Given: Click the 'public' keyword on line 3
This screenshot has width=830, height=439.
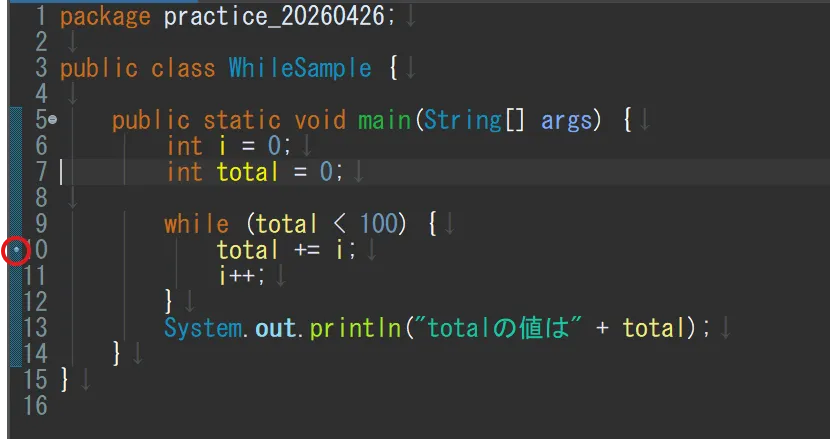Looking at the screenshot, I should (x=98, y=69).
